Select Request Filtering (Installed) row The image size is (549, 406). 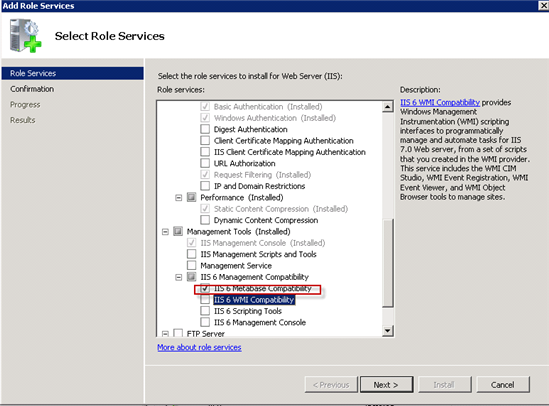coord(262,175)
